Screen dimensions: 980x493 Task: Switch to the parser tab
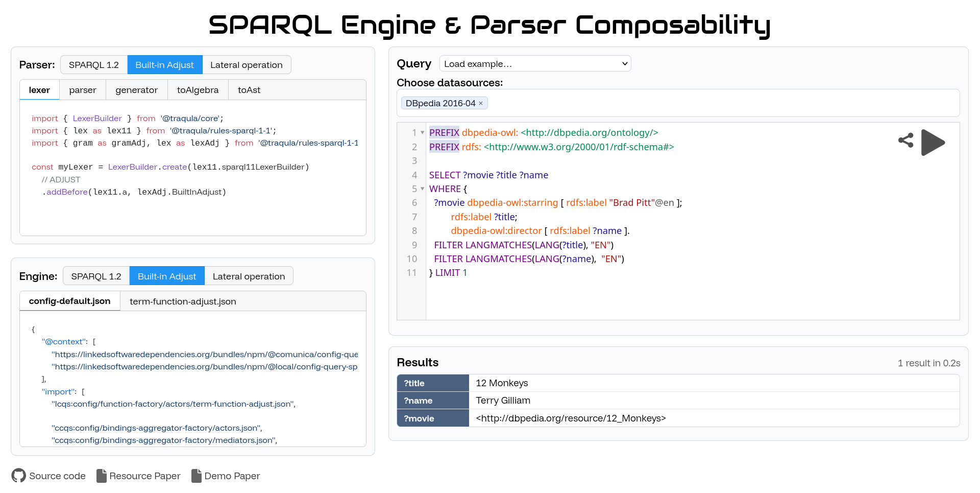click(x=82, y=89)
